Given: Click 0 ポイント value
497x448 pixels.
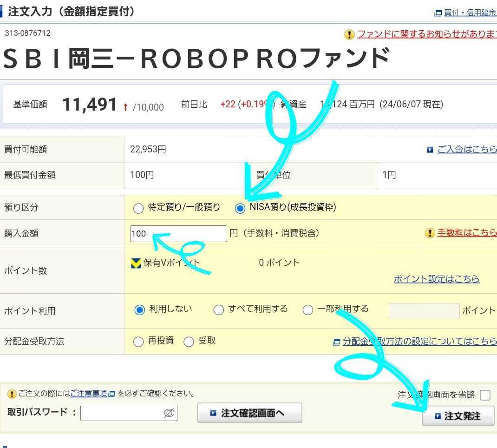Looking at the screenshot, I should point(279,263).
